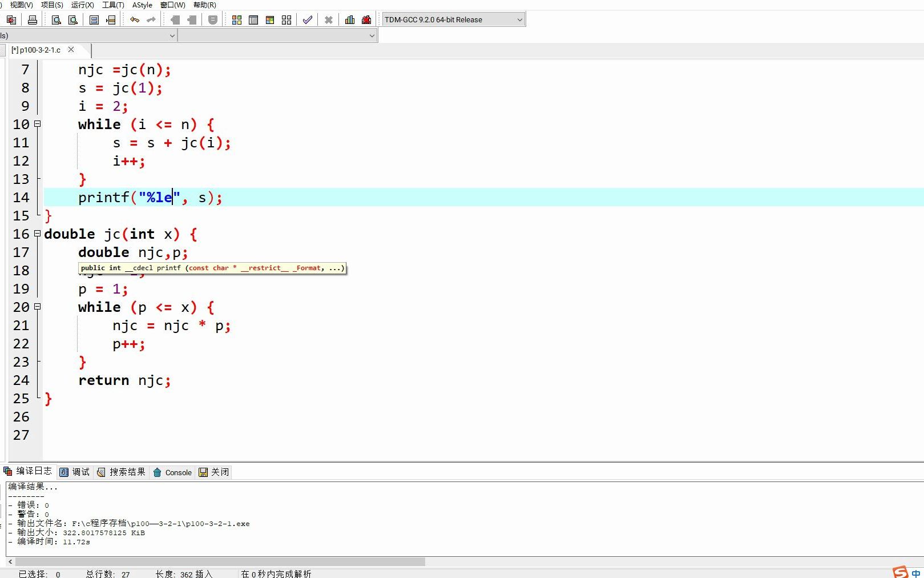Undo the last edit using toolbar arrow
924x578 pixels.
(135, 20)
